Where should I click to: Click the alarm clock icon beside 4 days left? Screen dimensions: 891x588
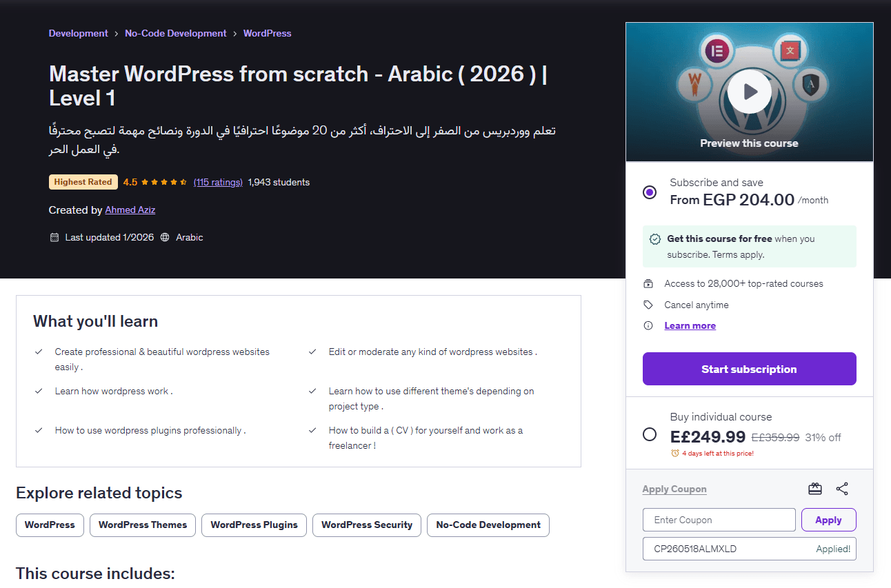(674, 454)
